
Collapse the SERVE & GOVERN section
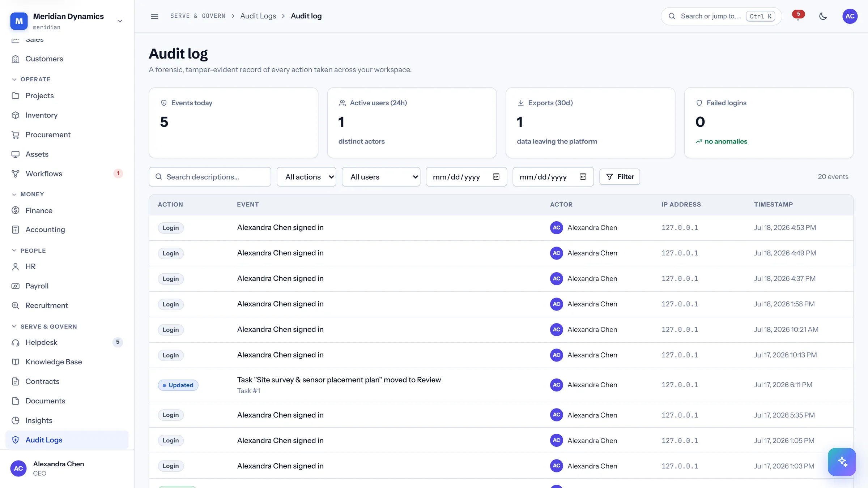point(44,326)
